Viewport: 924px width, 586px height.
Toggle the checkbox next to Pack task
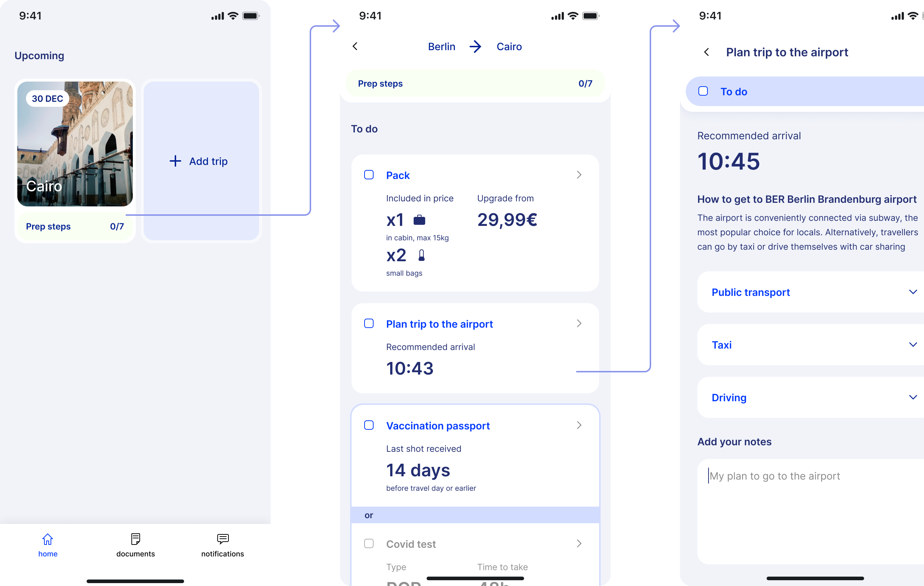(369, 175)
